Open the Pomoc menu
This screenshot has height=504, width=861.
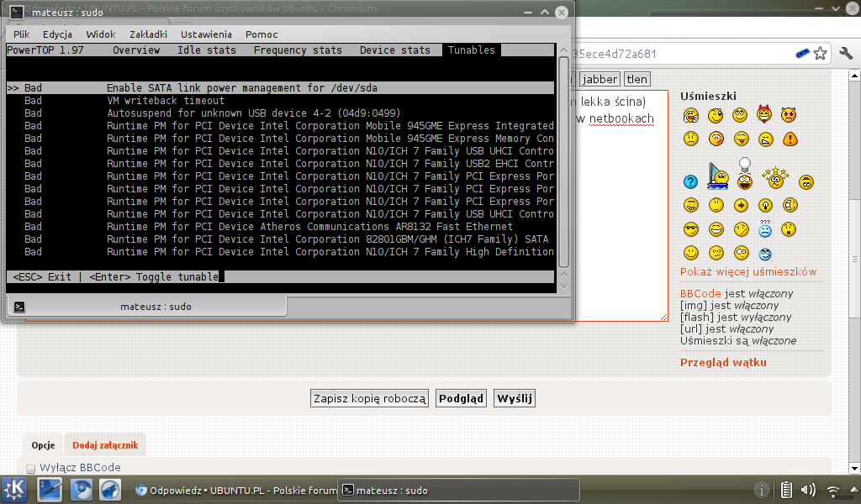click(x=261, y=34)
